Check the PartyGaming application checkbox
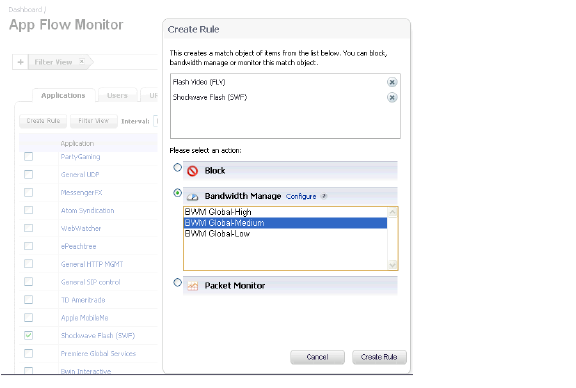The image size is (576, 388). [28, 157]
